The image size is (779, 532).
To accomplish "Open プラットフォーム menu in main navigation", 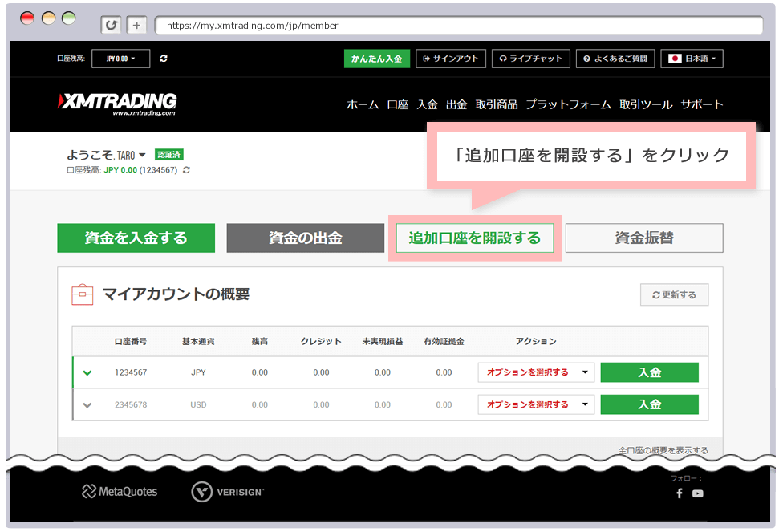I will click(568, 105).
